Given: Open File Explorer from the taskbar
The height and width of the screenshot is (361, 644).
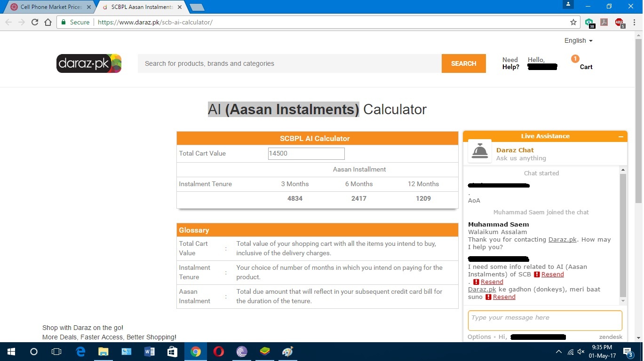Looking at the screenshot, I should [x=103, y=352].
